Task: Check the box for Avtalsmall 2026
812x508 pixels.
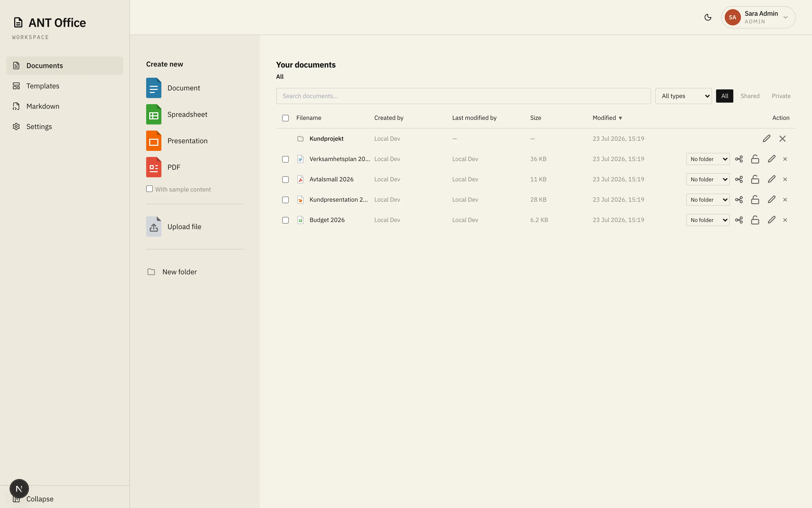Action: (x=285, y=180)
